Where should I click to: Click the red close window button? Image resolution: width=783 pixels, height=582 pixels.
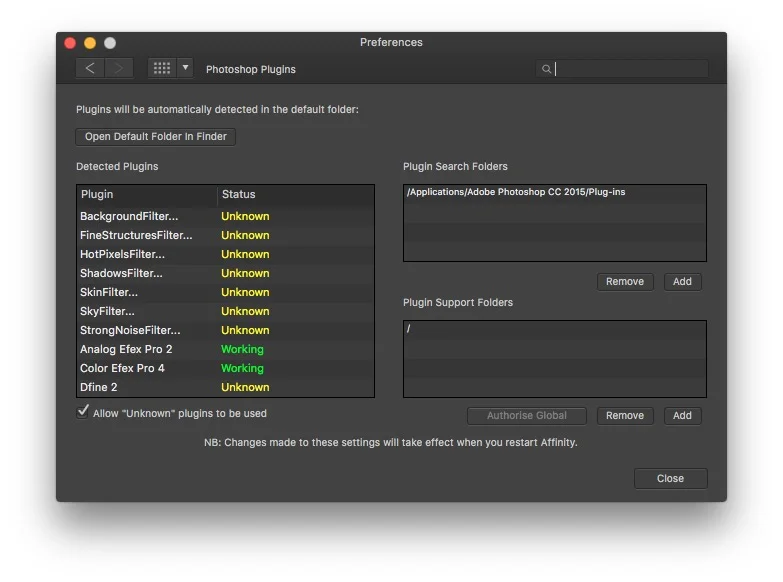(x=70, y=43)
